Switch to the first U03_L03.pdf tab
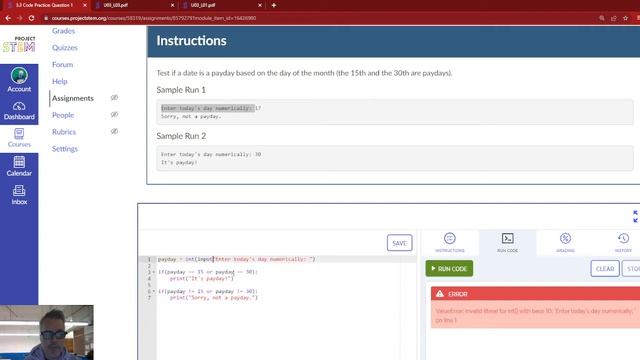The image size is (640, 360). [134, 5]
